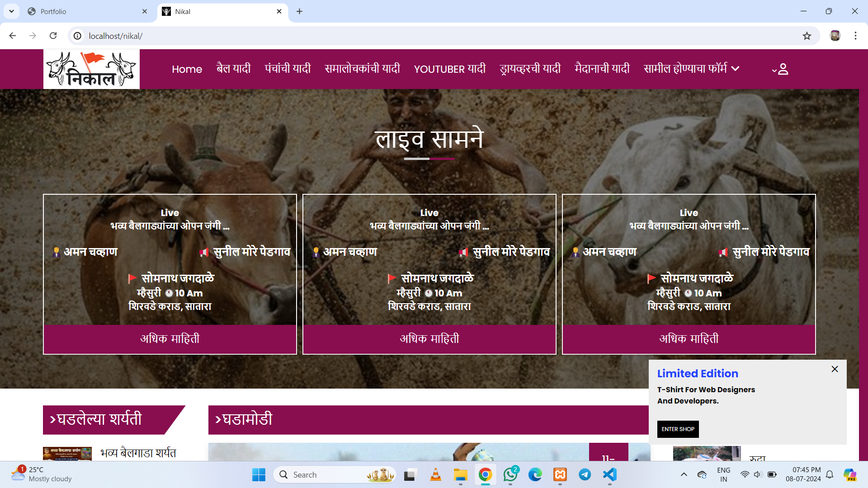868x488 pixels.
Task: Launch VLC media player from taskbar
Action: click(x=435, y=474)
